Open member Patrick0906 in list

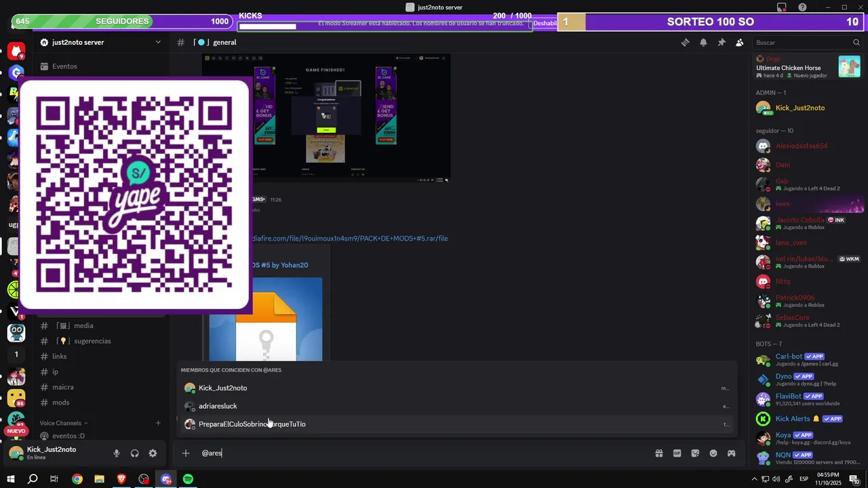808,301
